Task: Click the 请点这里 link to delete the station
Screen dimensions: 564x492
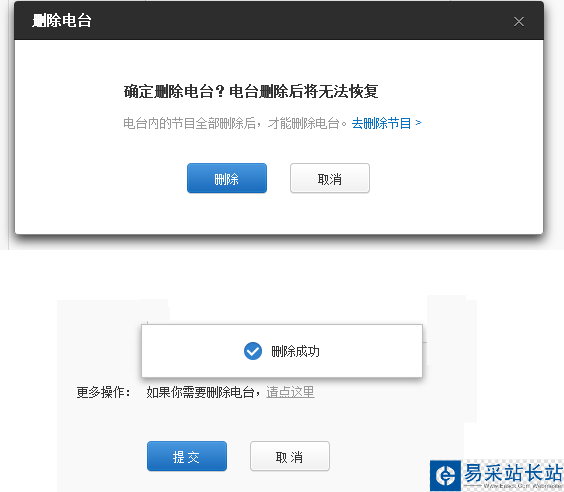Action: tap(290, 392)
